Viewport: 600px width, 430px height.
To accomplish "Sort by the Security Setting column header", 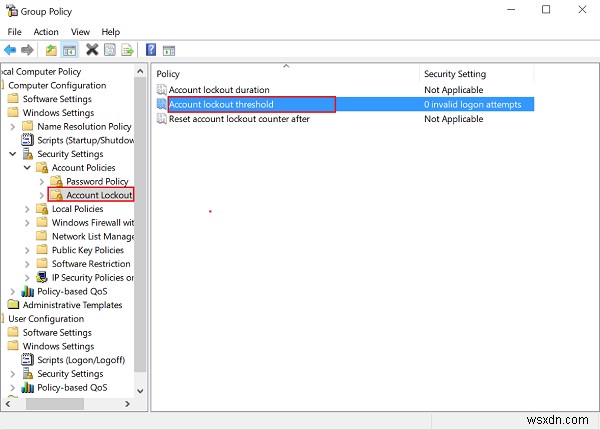I will [476, 73].
